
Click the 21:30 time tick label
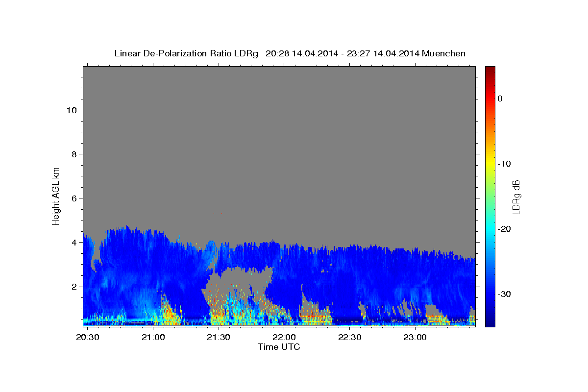coord(219,338)
